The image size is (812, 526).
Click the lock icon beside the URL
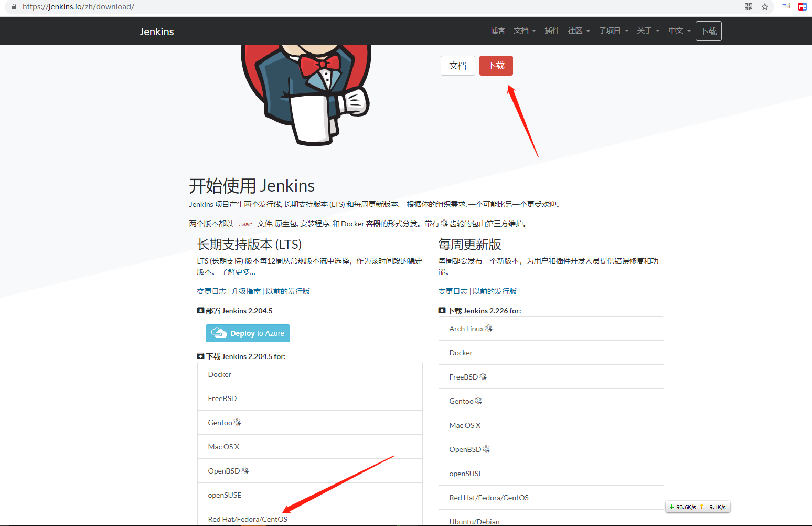14,7
